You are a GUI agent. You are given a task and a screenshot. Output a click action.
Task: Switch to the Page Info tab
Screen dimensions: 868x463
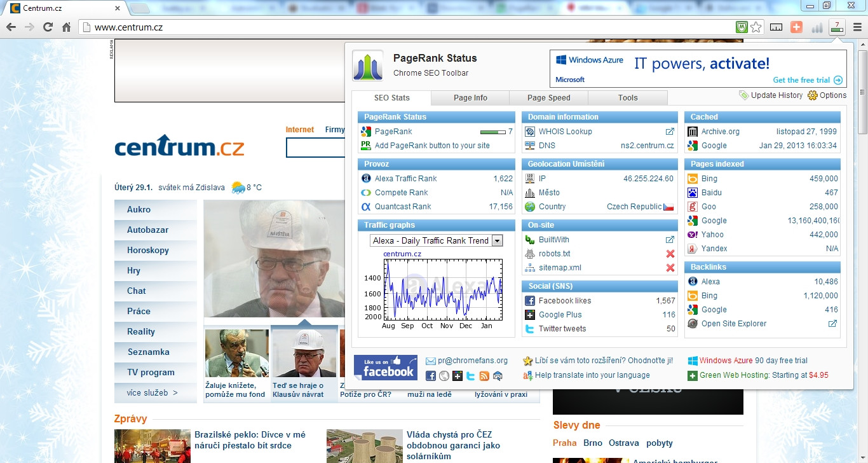[470, 98]
